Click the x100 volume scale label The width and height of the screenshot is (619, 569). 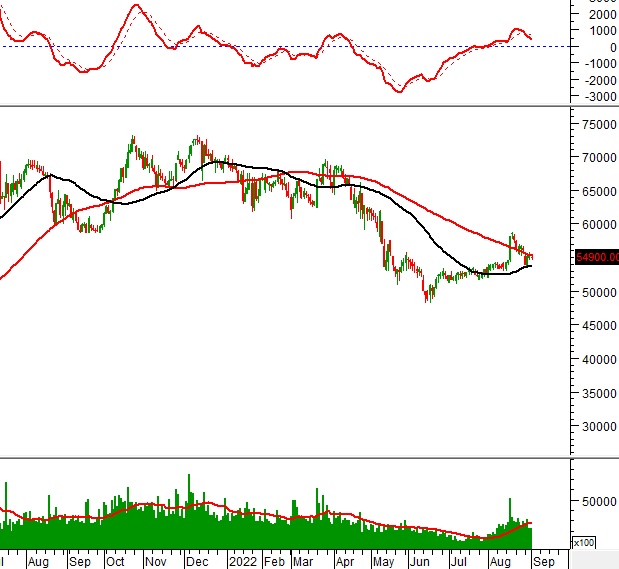583,543
